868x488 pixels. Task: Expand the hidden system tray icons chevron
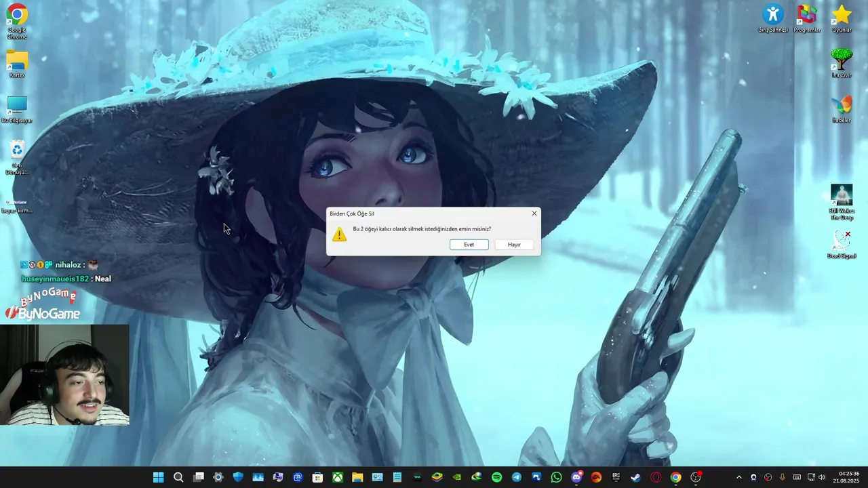coord(739,477)
